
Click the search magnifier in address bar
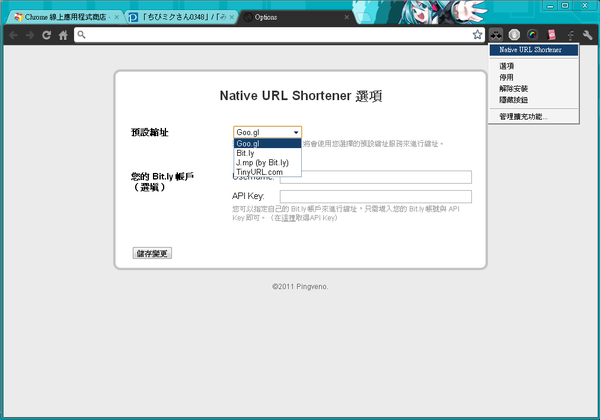pos(81,35)
